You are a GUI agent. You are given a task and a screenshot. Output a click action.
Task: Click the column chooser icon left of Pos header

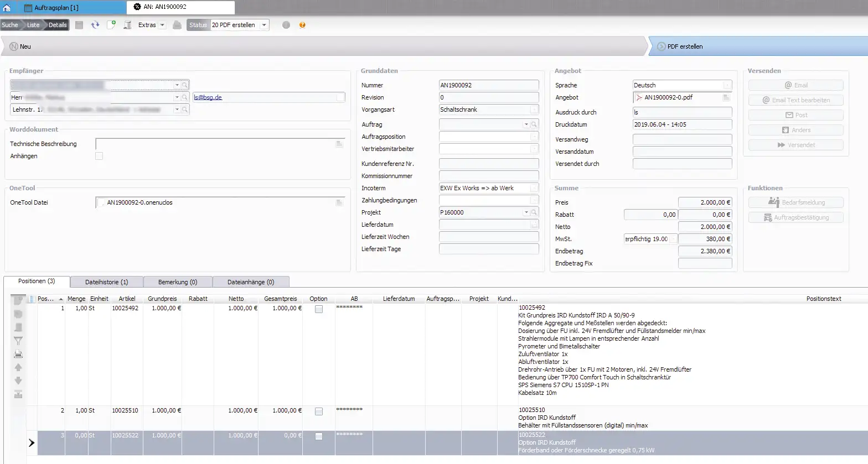32,299
